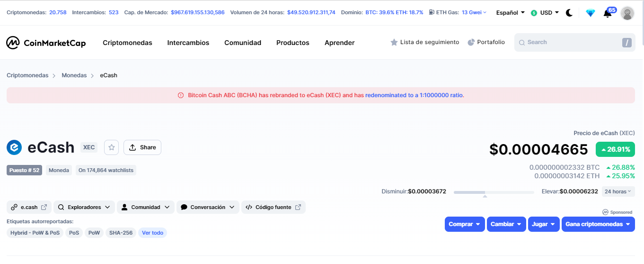
Task: Click 0.000000002332 BTC value
Action: click(x=565, y=167)
